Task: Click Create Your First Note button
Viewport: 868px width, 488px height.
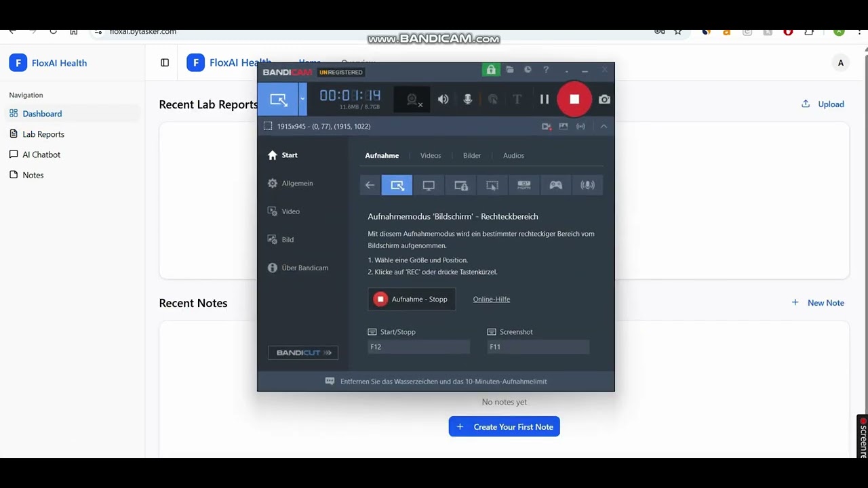Action: coord(504,427)
